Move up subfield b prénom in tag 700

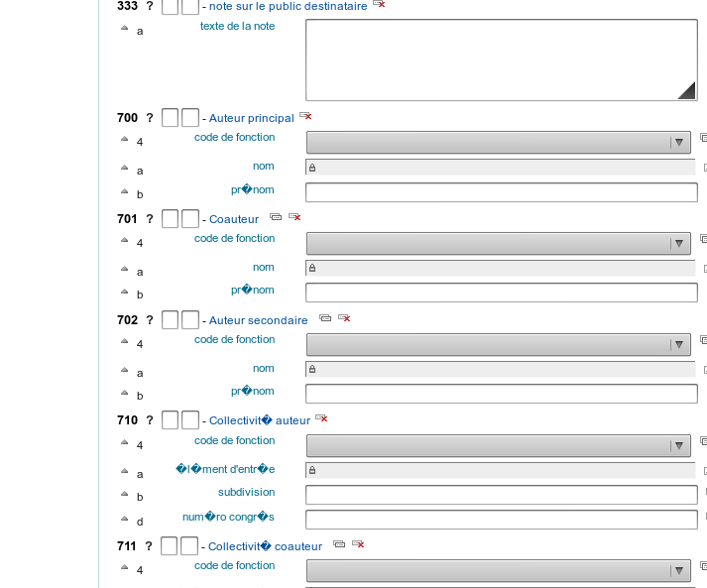point(125,190)
